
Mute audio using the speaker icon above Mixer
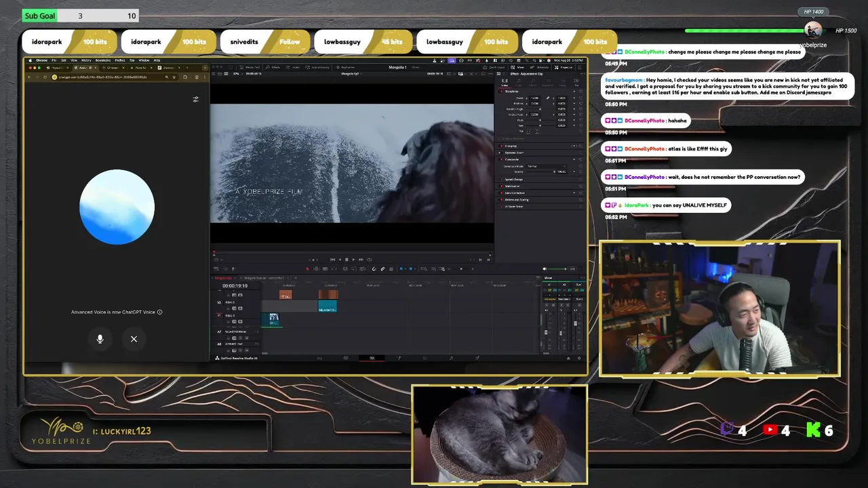click(545, 268)
